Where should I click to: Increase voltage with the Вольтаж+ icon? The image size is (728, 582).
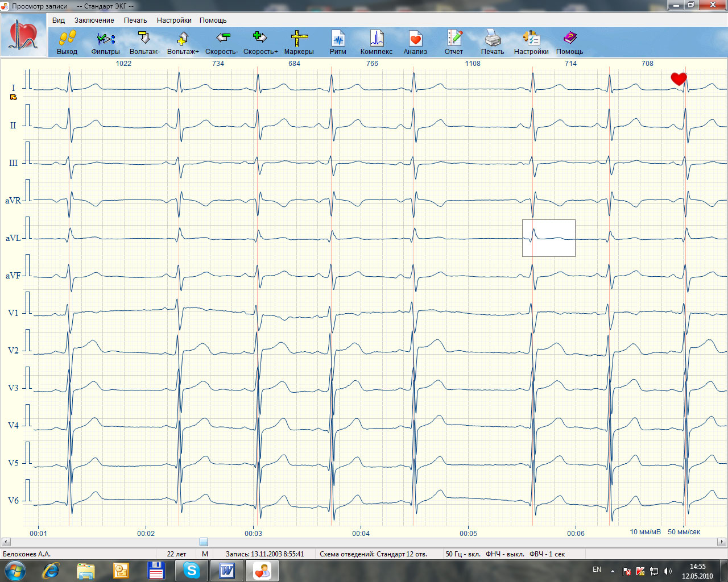tap(183, 39)
